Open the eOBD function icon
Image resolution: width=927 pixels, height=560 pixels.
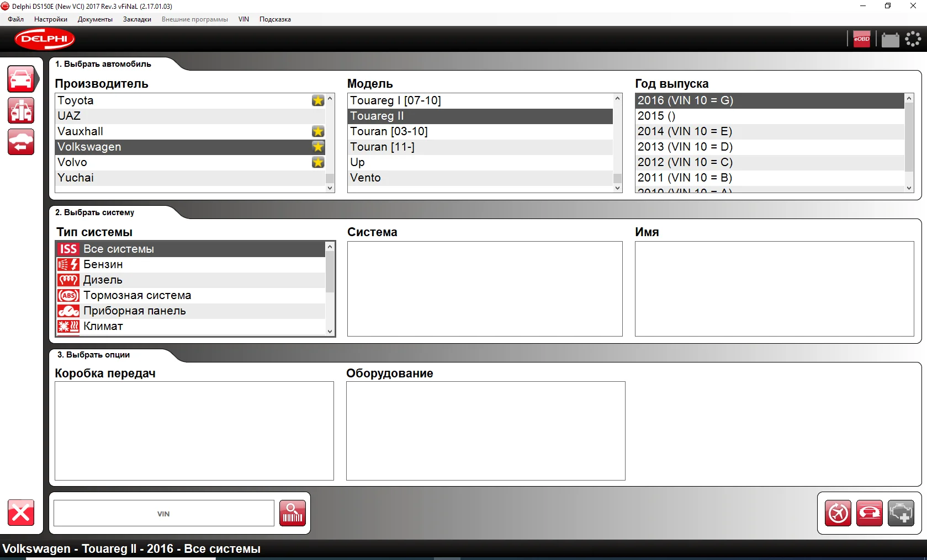point(861,39)
